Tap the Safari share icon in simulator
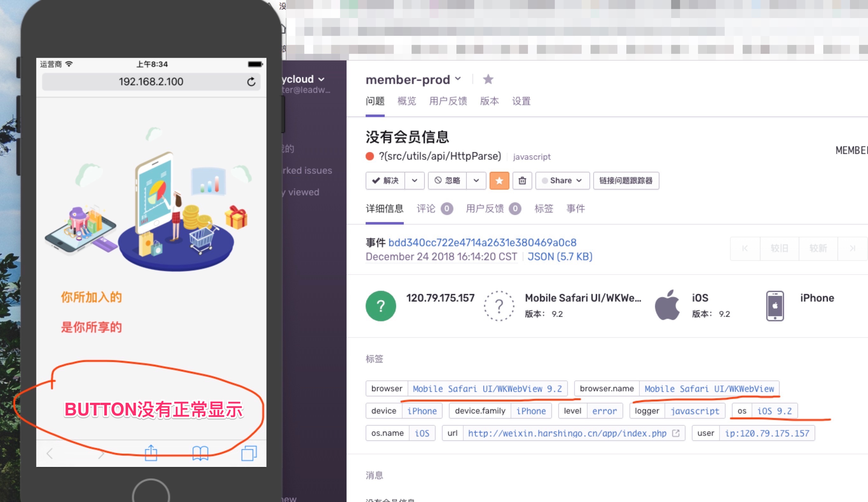868x502 pixels. (x=151, y=453)
